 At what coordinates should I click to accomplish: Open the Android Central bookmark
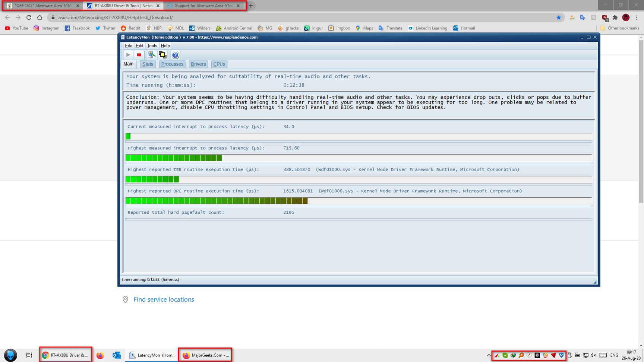(234, 28)
